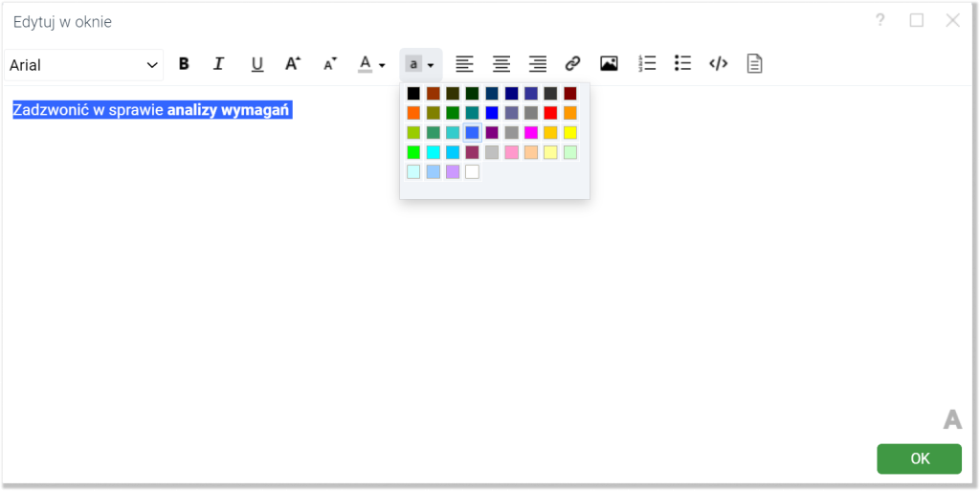Insert an image
This screenshot has height=491, width=980.
coord(609,64)
